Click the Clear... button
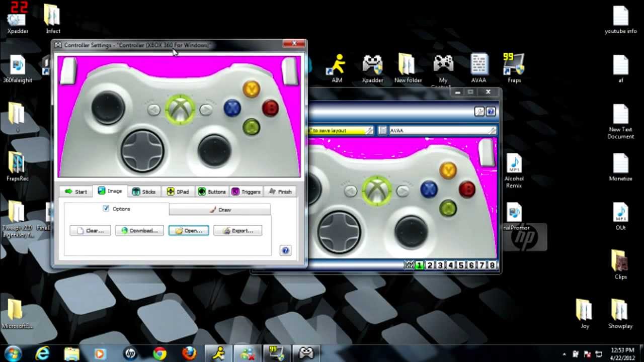Screen dimensions: 644x362 [x=90, y=231]
